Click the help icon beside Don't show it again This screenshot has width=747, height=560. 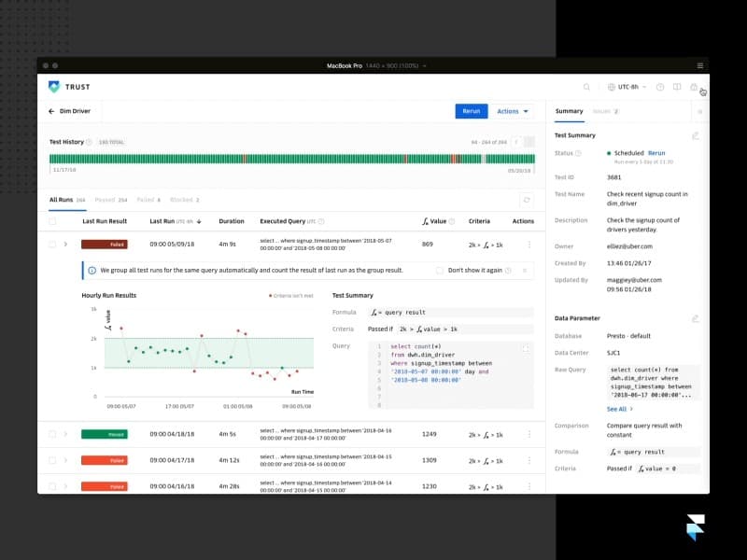tap(508, 271)
